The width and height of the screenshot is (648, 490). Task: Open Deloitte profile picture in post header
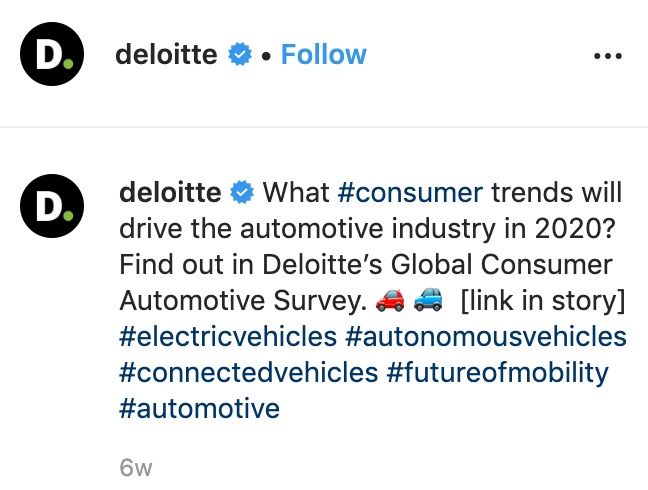click(49, 55)
